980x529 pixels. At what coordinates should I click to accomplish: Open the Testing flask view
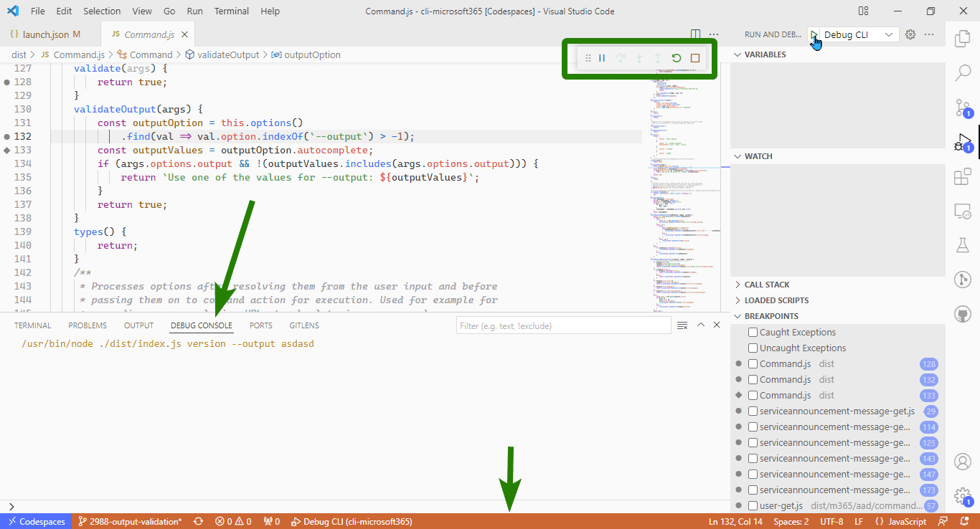coord(962,246)
